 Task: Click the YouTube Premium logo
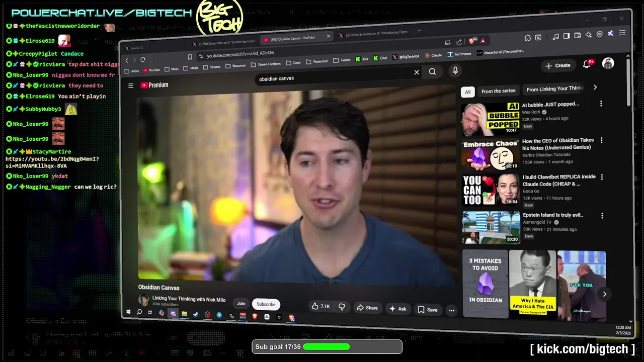pos(154,85)
